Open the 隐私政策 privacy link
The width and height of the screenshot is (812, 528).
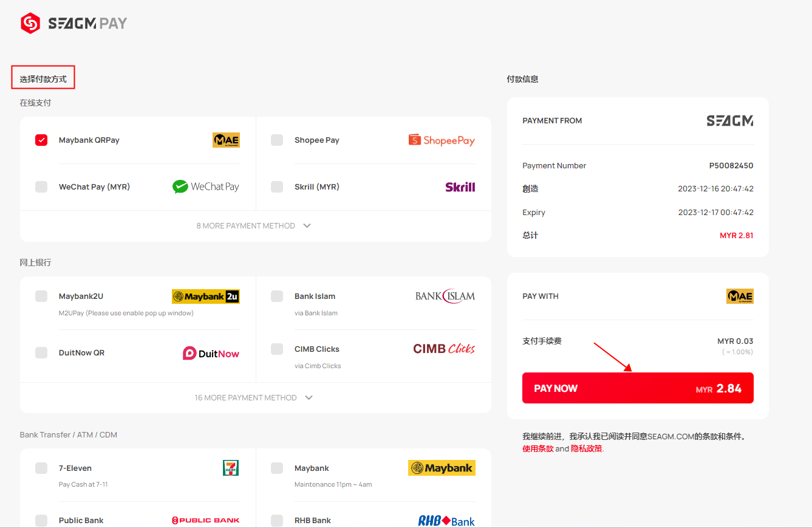coord(587,449)
